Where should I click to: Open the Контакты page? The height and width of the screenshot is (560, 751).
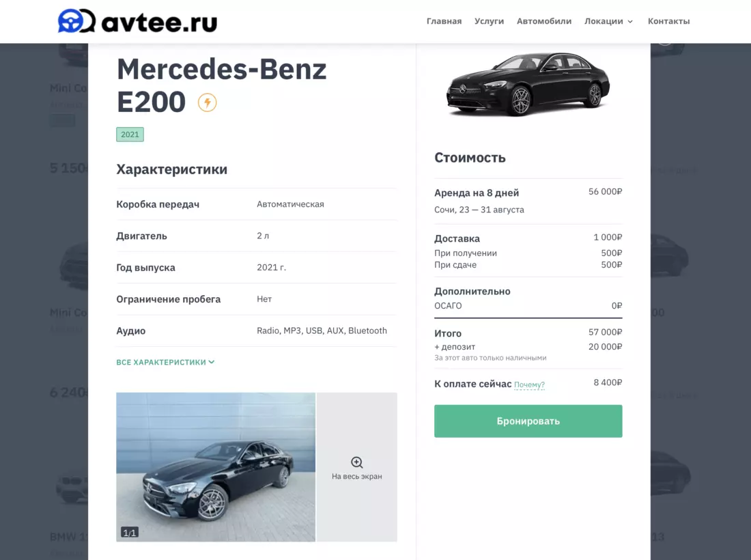point(668,21)
